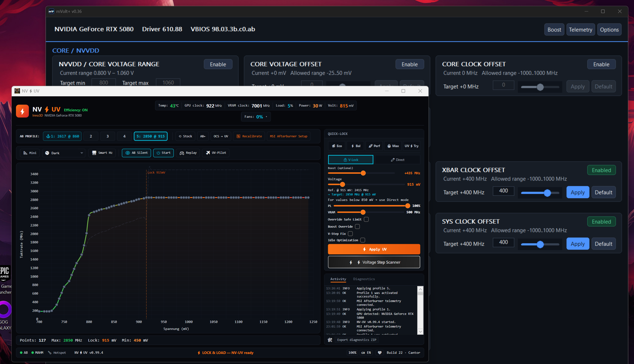Image resolution: width=634 pixels, height=364 pixels.
Task: Apply the XBAR Clock Offset
Action: tap(578, 193)
